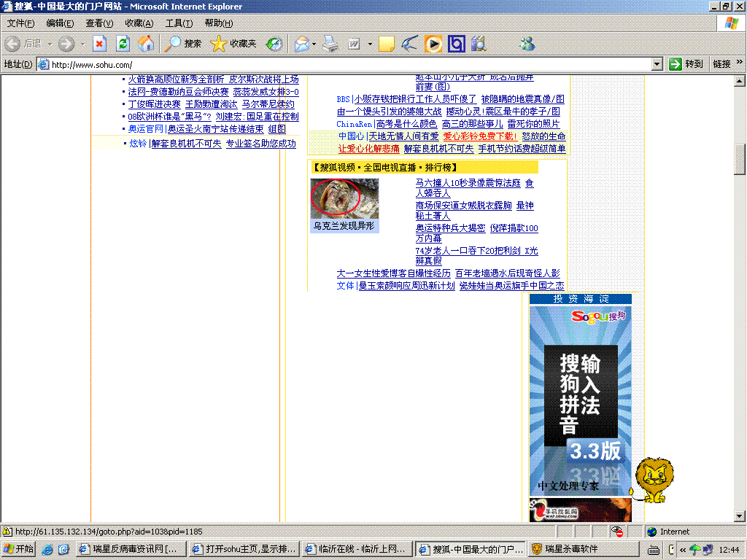
Task: Expand Links toolbar chevron
Action: tap(739, 62)
